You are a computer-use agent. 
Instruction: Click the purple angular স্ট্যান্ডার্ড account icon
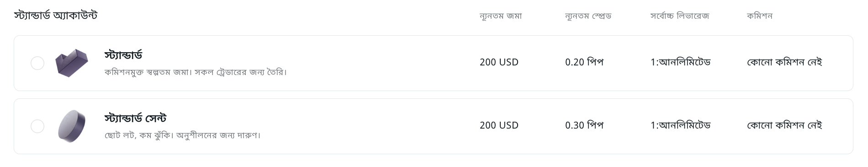(x=72, y=63)
